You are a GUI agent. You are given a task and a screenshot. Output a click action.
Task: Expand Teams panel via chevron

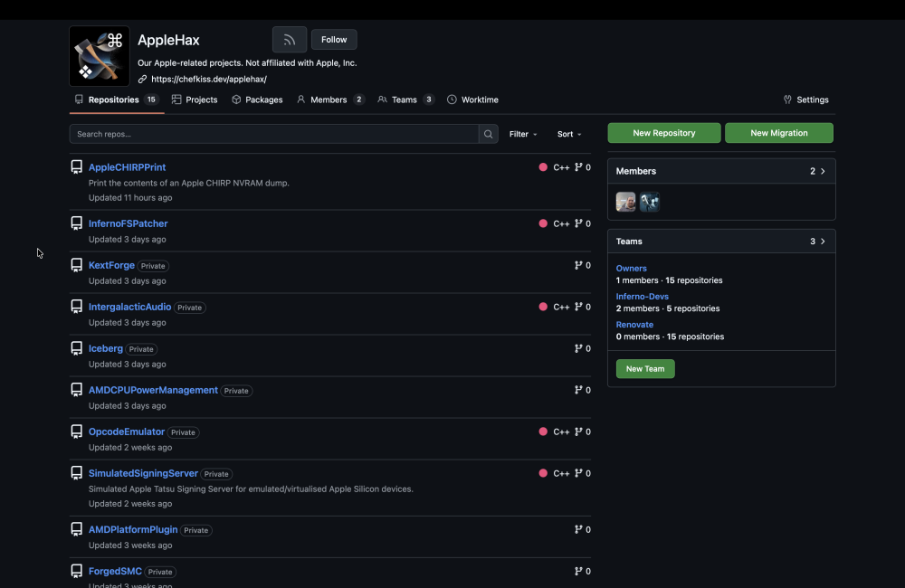[823, 242]
